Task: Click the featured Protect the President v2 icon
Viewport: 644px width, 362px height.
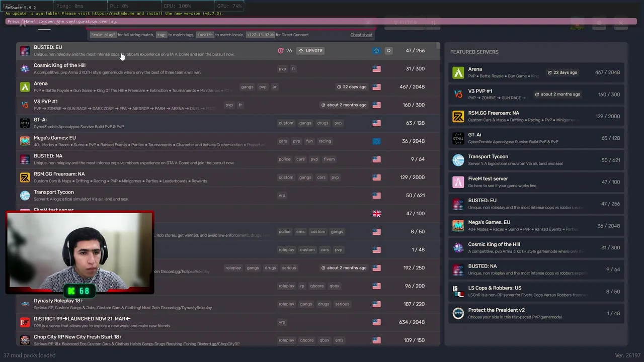Action: coord(458,313)
